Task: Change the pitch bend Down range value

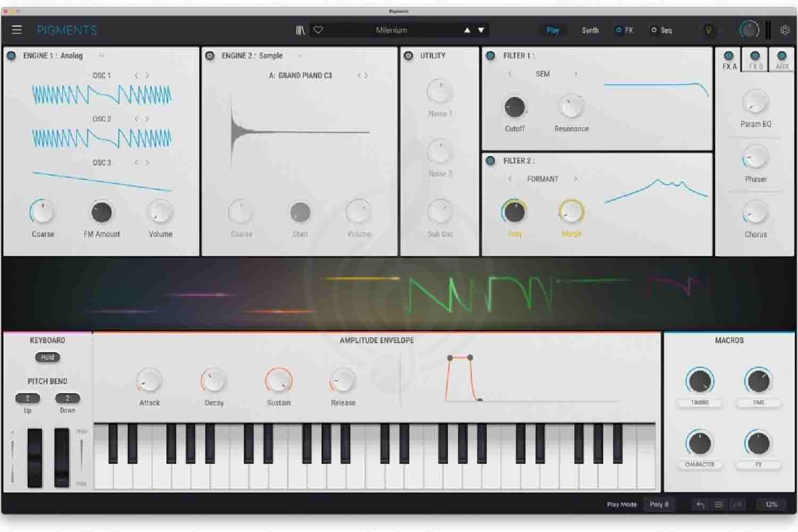Action: coord(68,398)
